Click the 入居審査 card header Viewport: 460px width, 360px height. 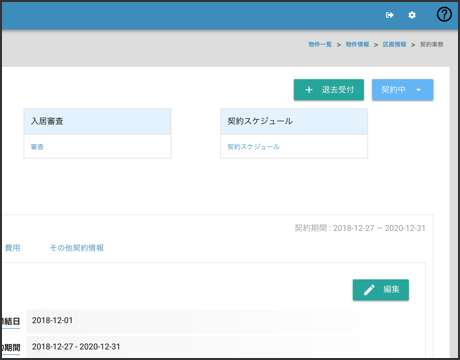pos(97,121)
